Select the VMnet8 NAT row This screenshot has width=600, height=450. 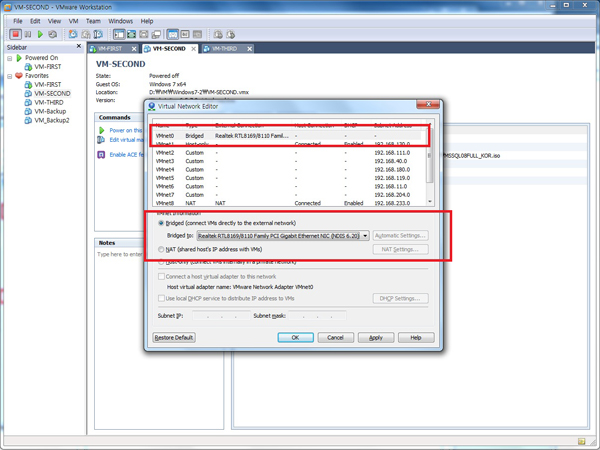(290, 203)
